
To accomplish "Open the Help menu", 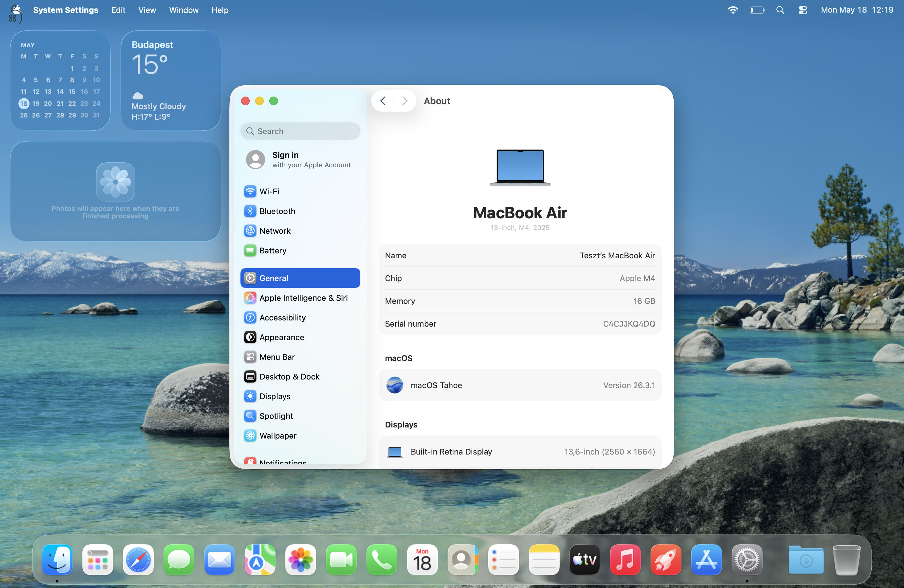I will (x=220, y=10).
